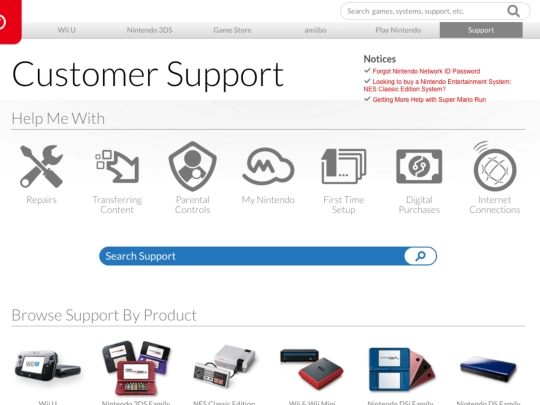This screenshot has height=405, width=540.
Task: Select the Transferring Content arrow icon
Action: 117,166
